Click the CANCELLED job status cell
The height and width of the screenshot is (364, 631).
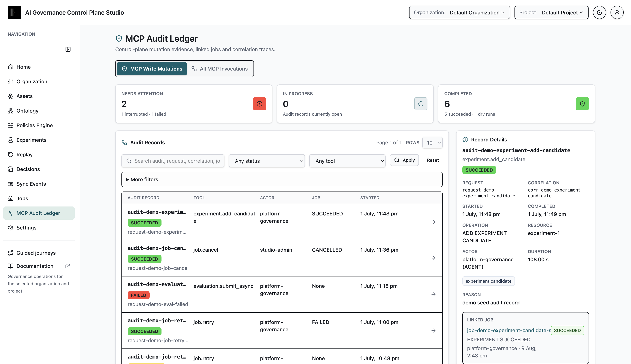(x=327, y=250)
